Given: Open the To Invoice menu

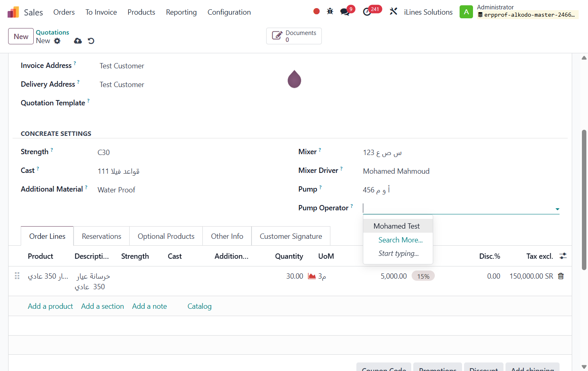Looking at the screenshot, I should (101, 12).
